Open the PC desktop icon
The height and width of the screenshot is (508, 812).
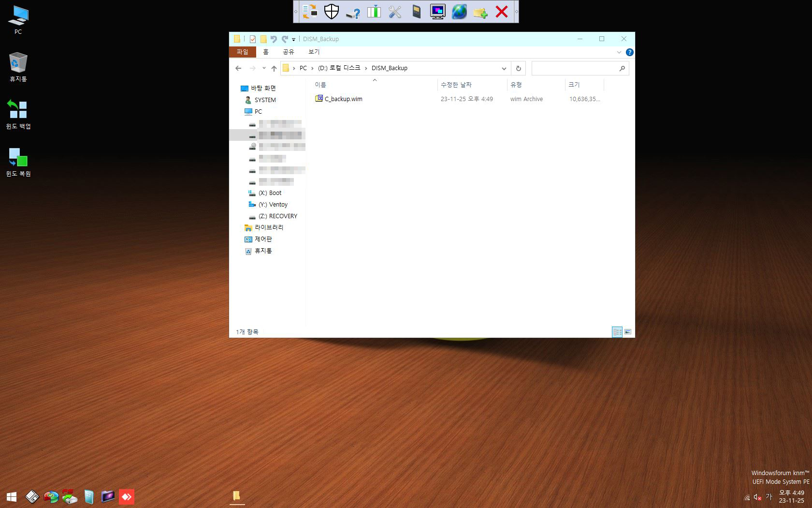18,20
